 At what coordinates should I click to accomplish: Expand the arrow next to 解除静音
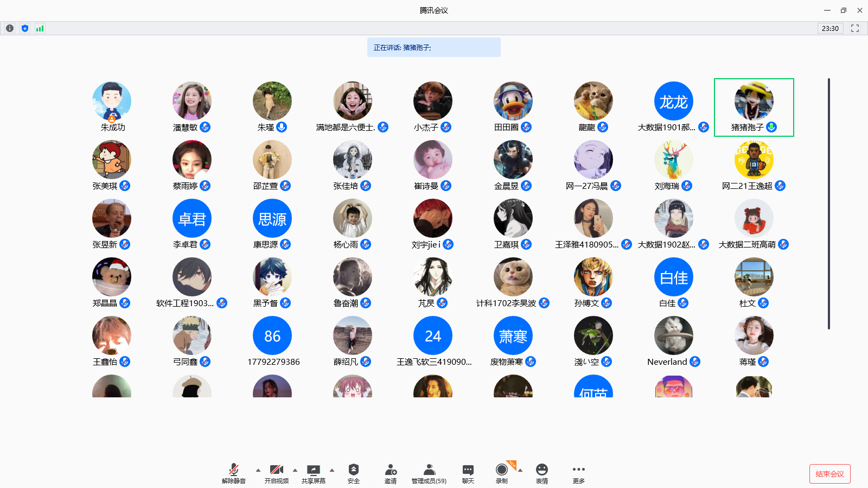tap(258, 470)
